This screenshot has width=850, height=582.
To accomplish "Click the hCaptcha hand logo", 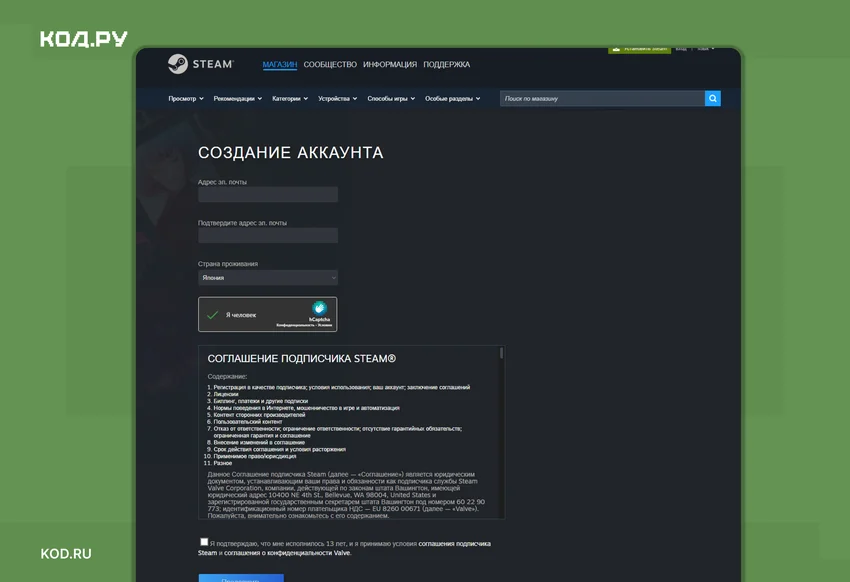I will click(x=319, y=308).
